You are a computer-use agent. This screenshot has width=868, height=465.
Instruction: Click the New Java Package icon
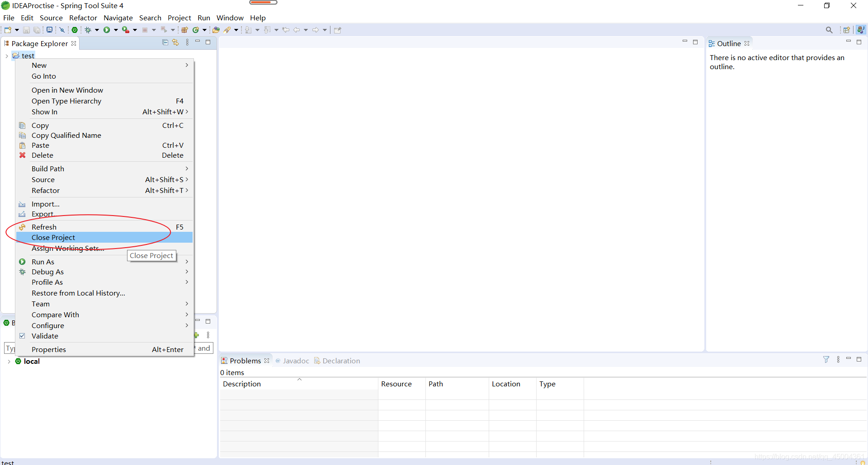[x=184, y=30]
